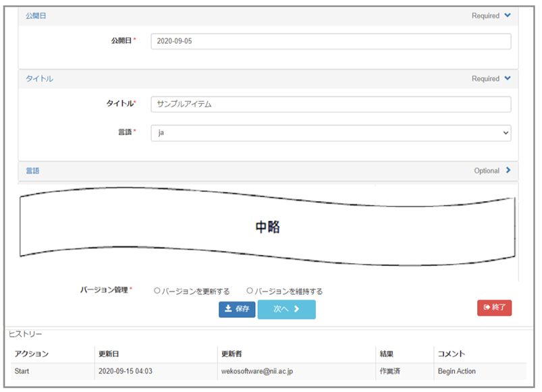Click the arrow icon in 次へ button
The width and height of the screenshot is (542, 392).
coord(296,309)
